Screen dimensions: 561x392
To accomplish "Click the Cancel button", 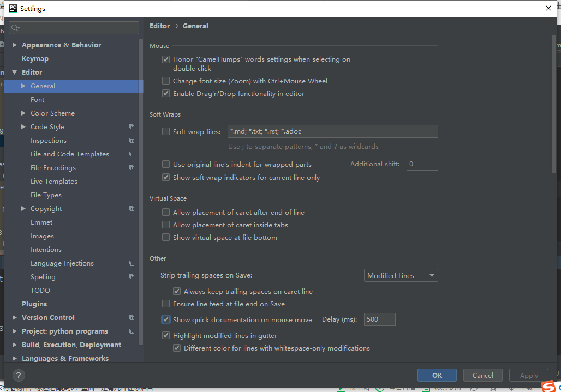I will click(x=482, y=375).
